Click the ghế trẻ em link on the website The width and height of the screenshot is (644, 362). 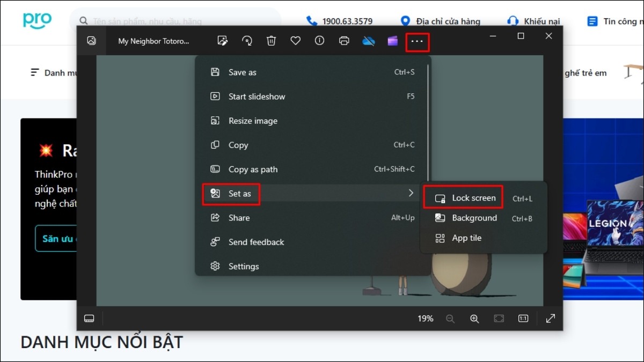(586, 73)
